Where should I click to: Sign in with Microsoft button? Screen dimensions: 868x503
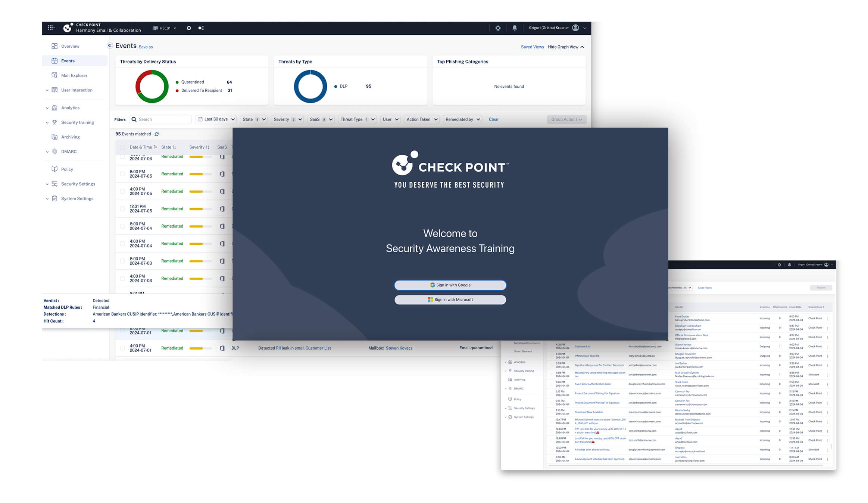(x=450, y=299)
